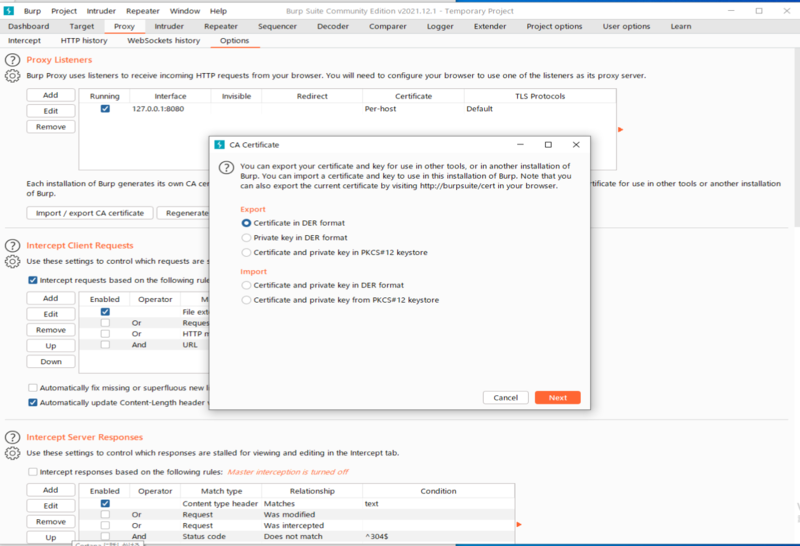The width and height of the screenshot is (800, 546).
Task: Toggle Running checkbox for 127.0.0.1:8080 listener
Action: pos(105,109)
